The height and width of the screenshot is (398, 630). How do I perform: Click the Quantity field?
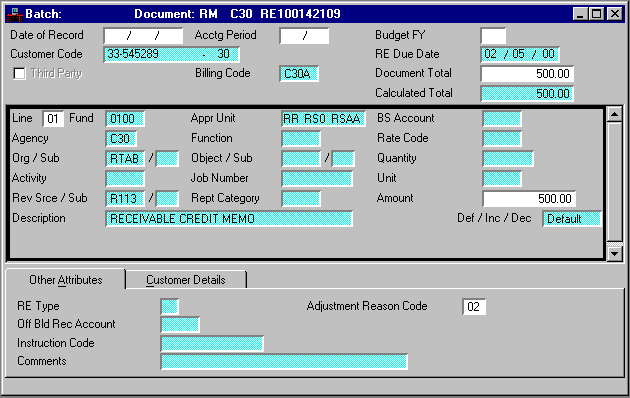coord(508,159)
